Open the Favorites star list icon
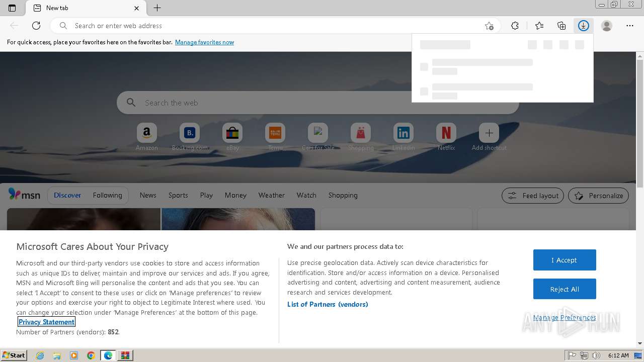Viewport: 644px width, 362px height. (539, 26)
